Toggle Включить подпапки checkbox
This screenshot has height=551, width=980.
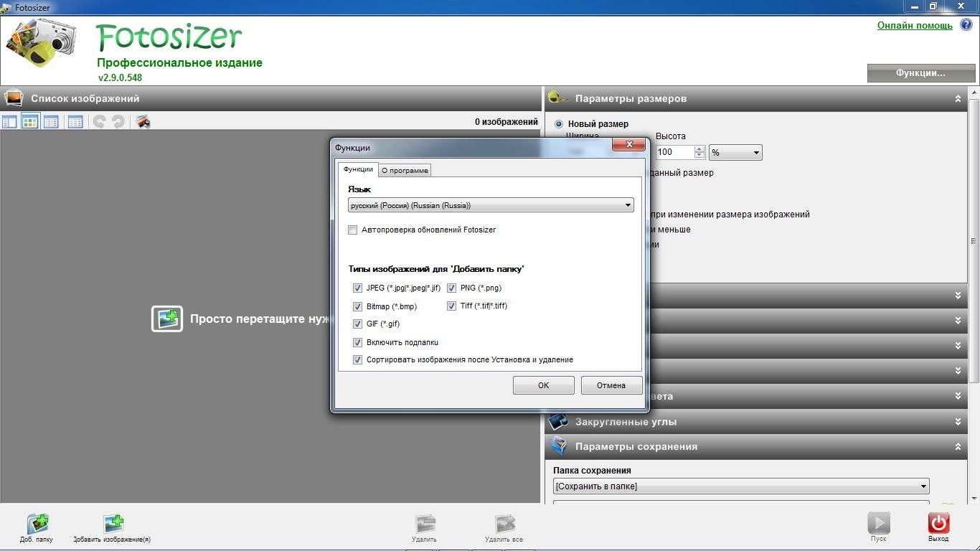pyautogui.click(x=357, y=342)
